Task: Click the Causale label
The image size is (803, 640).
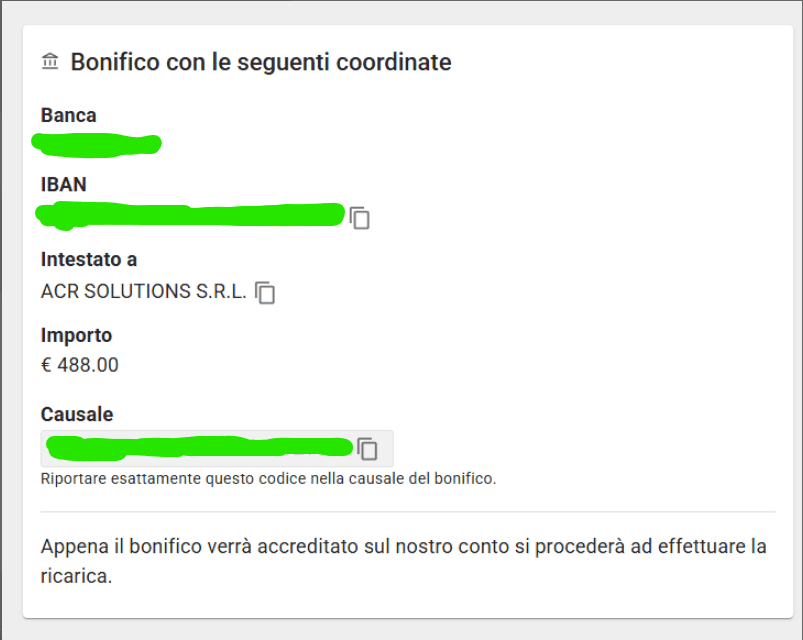Action: [x=77, y=414]
